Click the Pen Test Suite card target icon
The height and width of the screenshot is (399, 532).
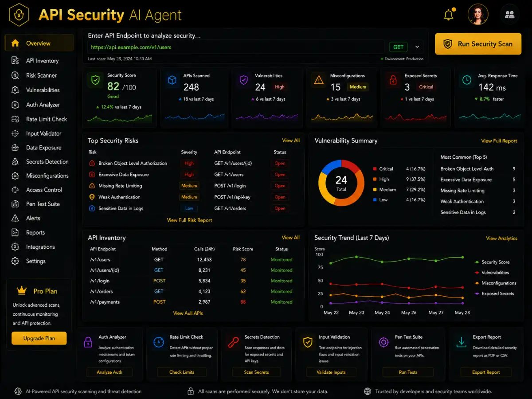(384, 342)
